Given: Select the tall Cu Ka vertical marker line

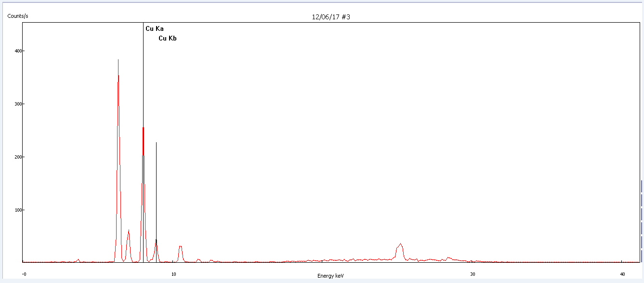Looking at the screenshot, I should (143, 72).
